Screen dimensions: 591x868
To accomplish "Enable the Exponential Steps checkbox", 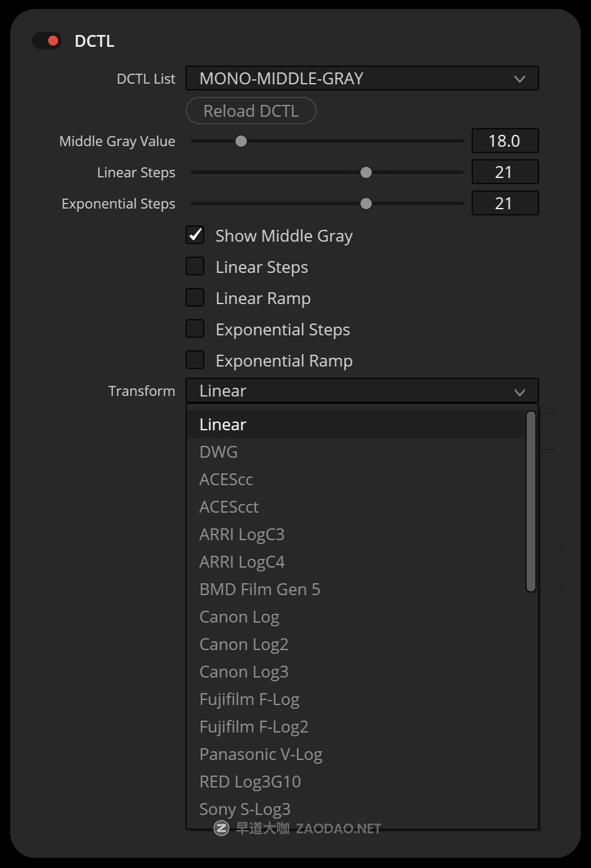I will 195,329.
